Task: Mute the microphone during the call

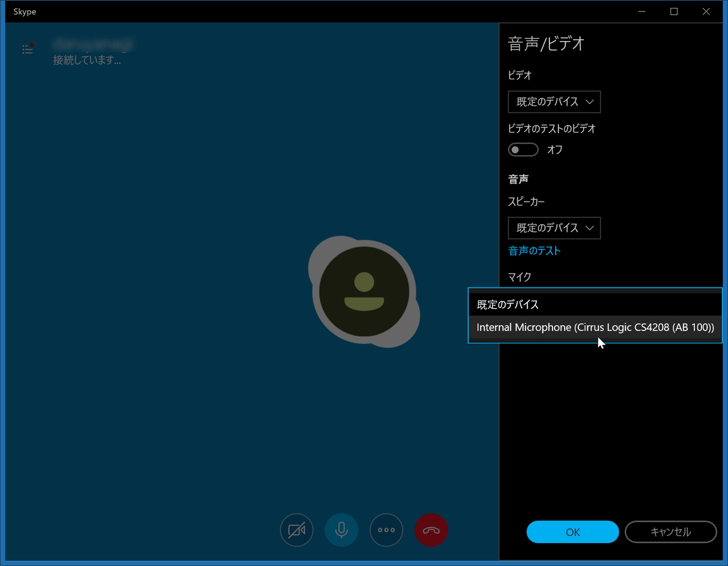Action: [341, 530]
